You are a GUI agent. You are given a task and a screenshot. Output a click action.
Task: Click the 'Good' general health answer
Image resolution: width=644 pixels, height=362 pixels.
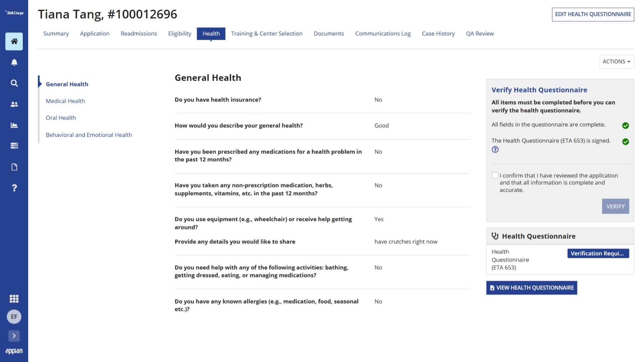pos(381,126)
